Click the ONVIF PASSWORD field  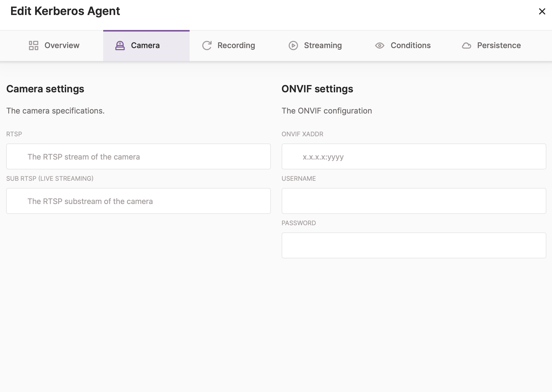pos(413,245)
